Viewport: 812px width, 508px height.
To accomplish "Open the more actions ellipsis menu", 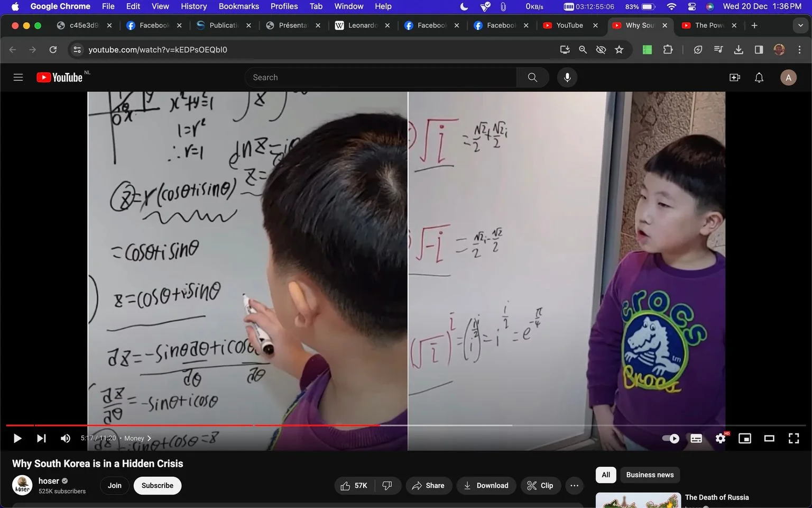I will (574, 485).
